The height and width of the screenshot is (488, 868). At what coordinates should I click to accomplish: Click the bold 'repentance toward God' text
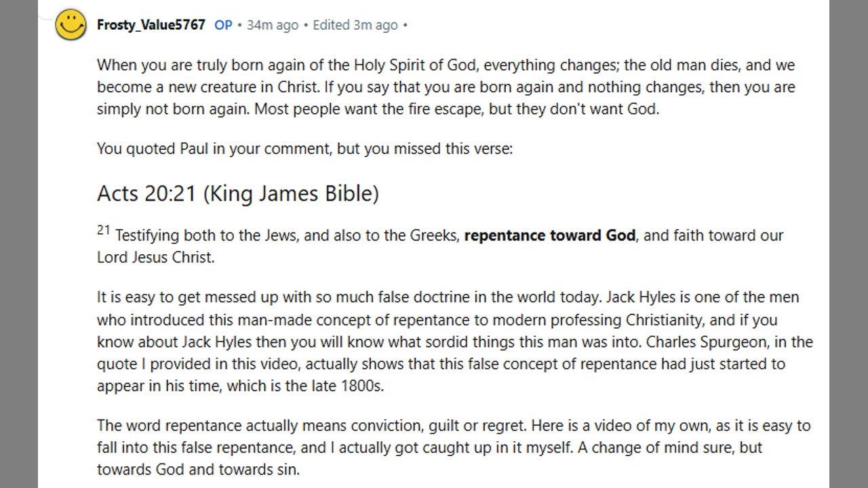pos(549,235)
